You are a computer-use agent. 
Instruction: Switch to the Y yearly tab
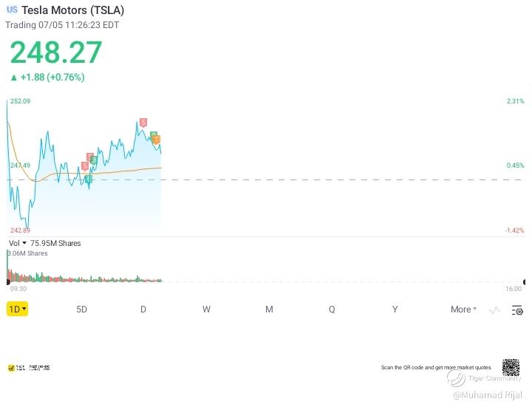395,309
